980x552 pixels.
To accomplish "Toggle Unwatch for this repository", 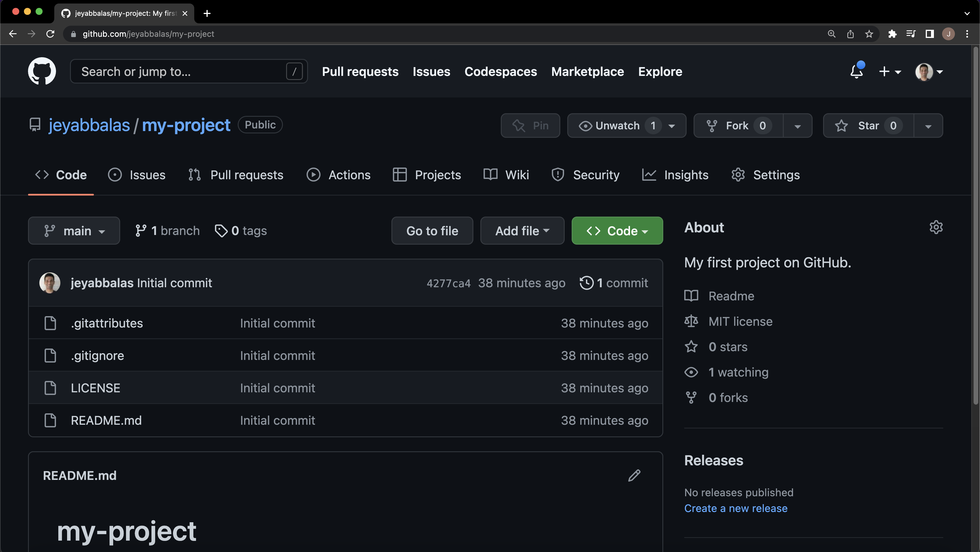I will [x=626, y=126].
